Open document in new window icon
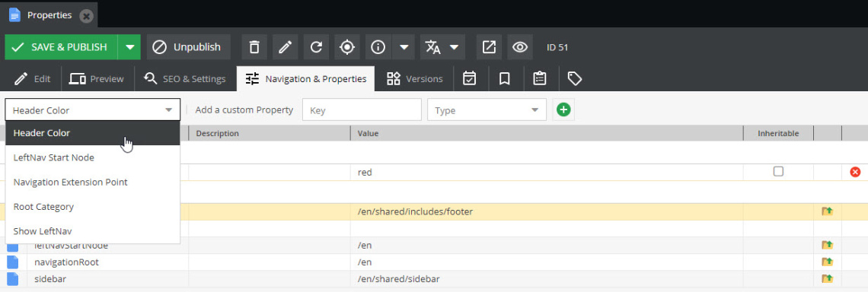868x292 pixels. click(x=489, y=47)
